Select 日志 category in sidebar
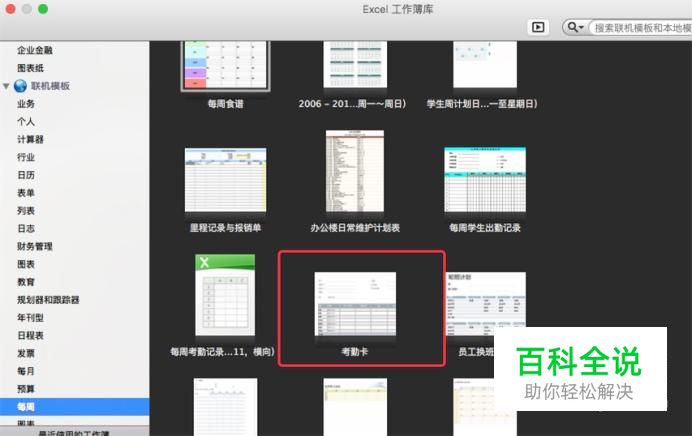The width and height of the screenshot is (692, 436). point(26,229)
